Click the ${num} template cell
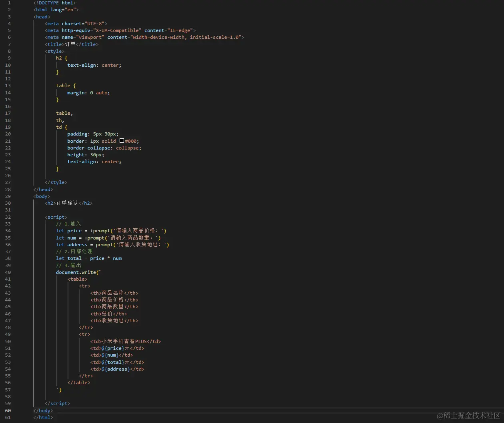The image size is (504, 423). click(111, 355)
